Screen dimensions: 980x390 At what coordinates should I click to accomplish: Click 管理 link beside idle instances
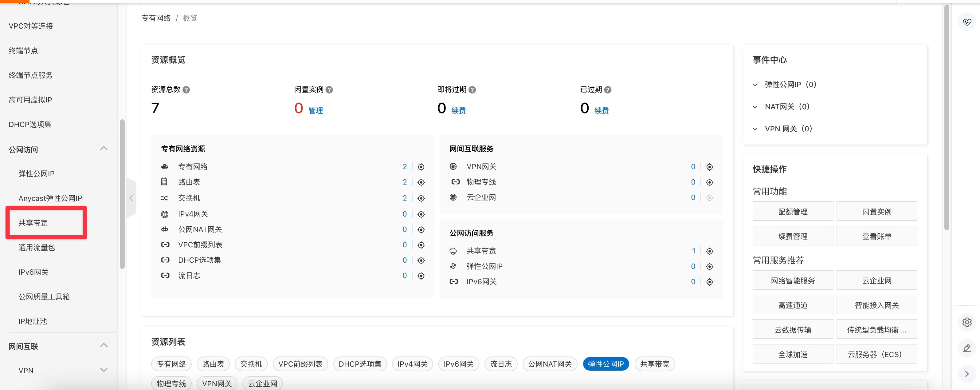pos(316,110)
